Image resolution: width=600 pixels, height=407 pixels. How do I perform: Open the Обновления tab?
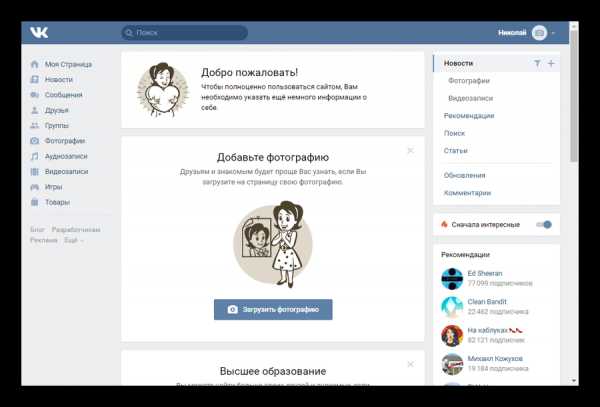pos(465,175)
